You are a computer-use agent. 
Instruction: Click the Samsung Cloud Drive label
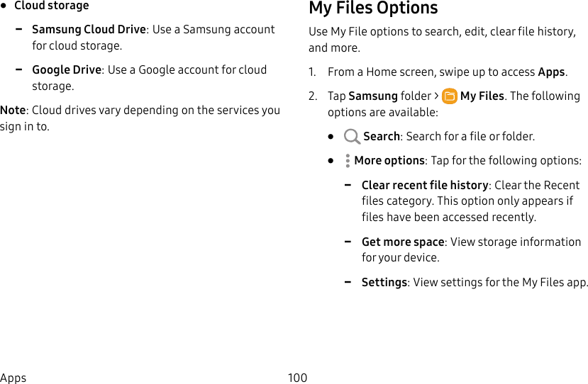point(89,30)
